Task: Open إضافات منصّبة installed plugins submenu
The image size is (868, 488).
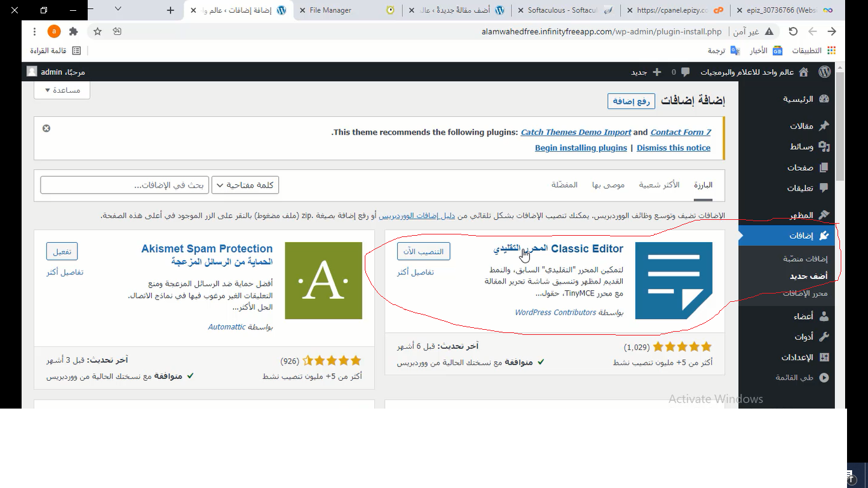Action: tap(804, 259)
